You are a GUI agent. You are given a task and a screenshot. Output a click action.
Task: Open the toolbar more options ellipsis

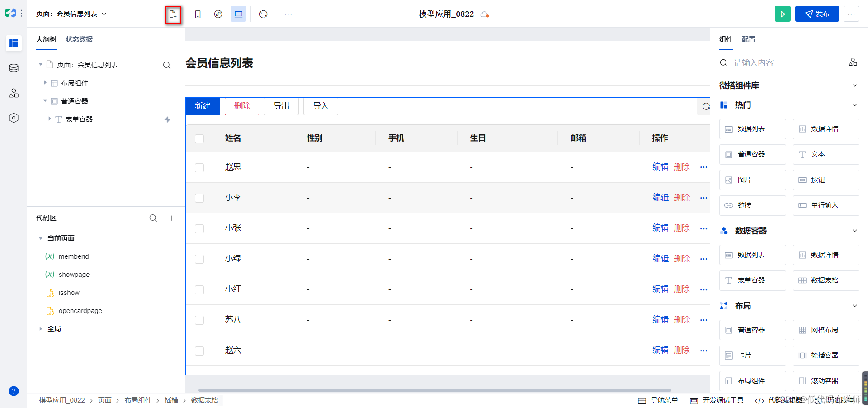pos(288,14)
